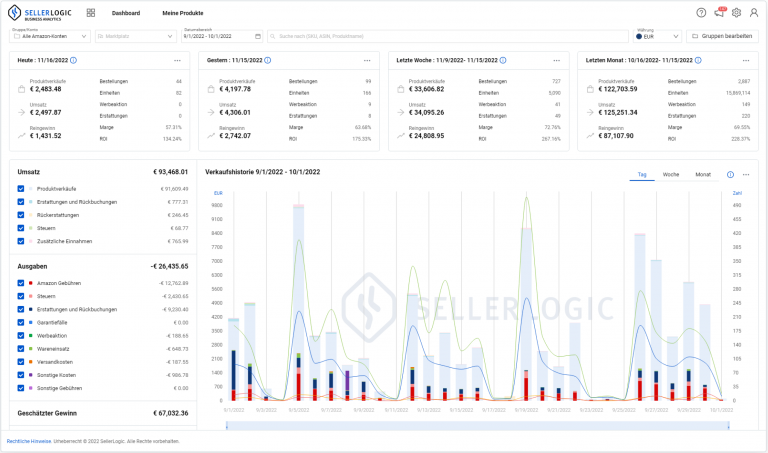This screenshot has height=453, width=768.
Task: Open the Marktplatz dropdown
Action: [x=136, y=36]
